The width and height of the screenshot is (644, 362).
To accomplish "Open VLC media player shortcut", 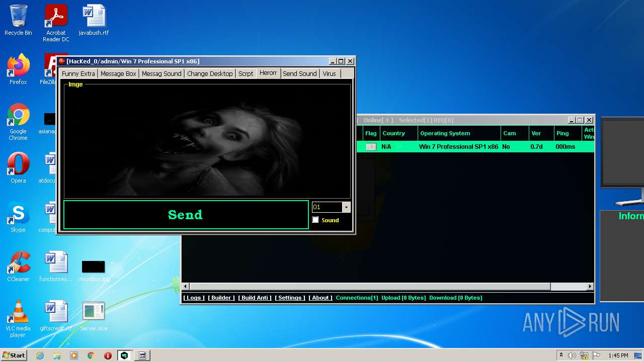I will click(18, 318).
